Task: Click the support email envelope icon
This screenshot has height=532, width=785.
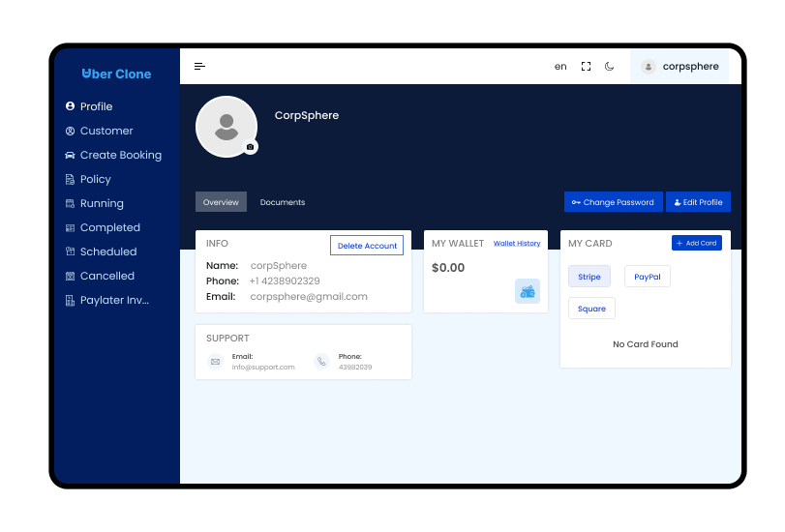Action: (215, 362)
